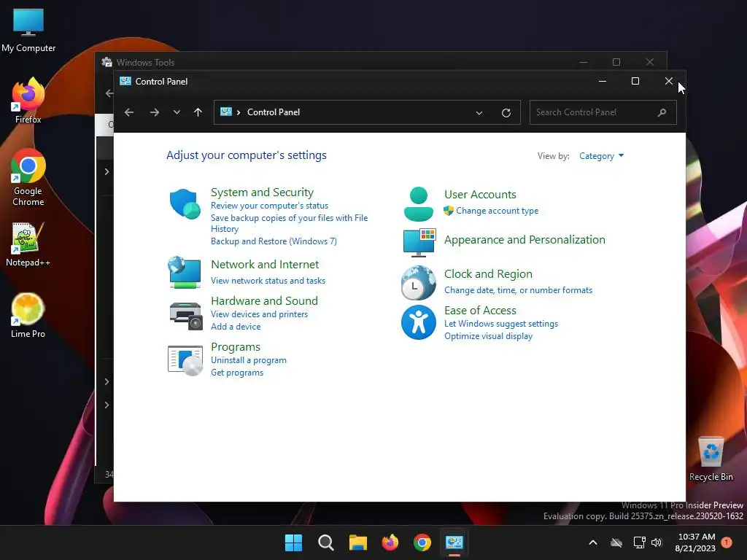Open the Appearance and Personalization monitor icon
The image size is (747, 560).
(x=419, y=242)
